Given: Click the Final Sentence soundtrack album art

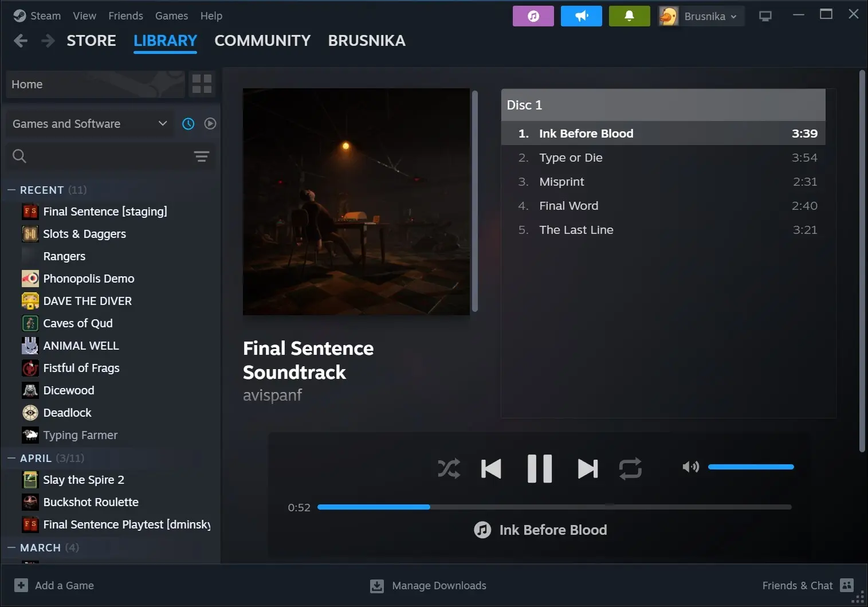Looking at the screenshot, I should (x=356, y=202).
